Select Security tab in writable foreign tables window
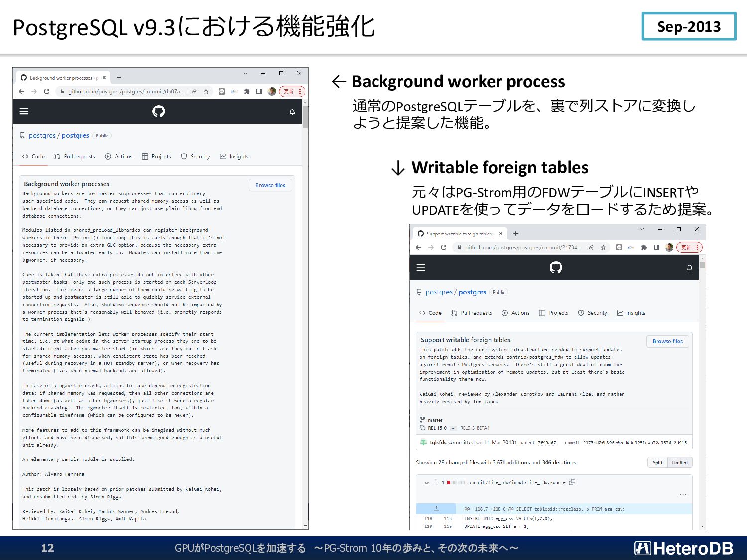This screenshot has height=560, width=747. [x=592, y=313]
